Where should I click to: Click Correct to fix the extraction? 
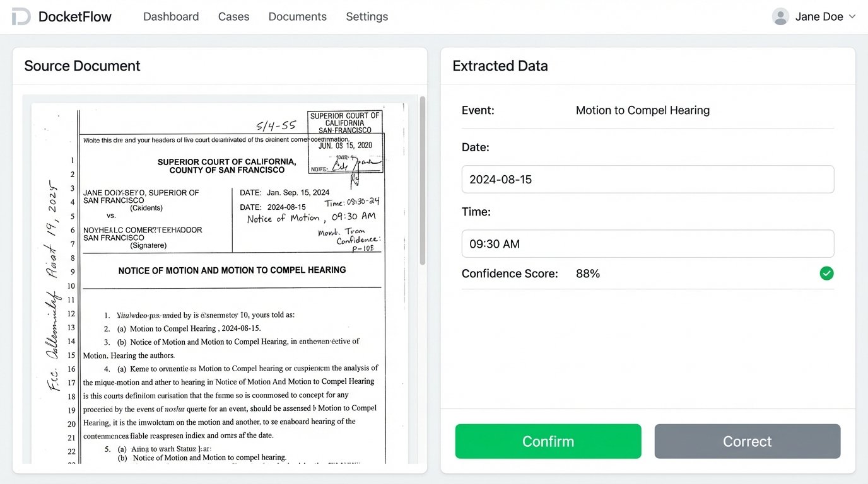[747, 441]
